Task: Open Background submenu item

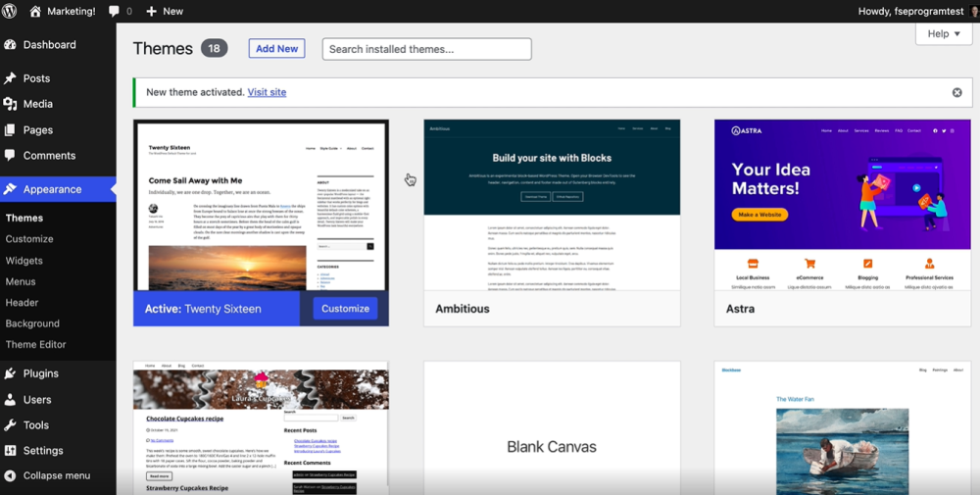Action: (x=32, y=323)
